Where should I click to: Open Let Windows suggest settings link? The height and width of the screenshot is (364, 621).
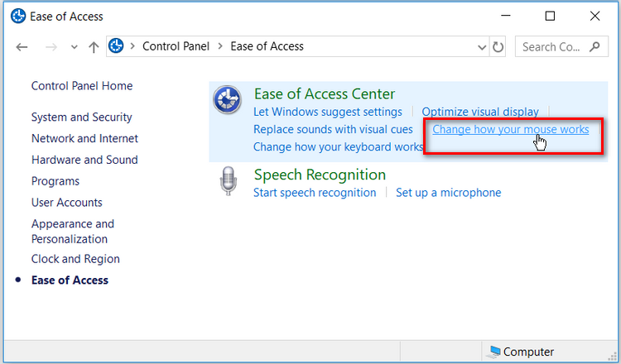click(327, 112)
